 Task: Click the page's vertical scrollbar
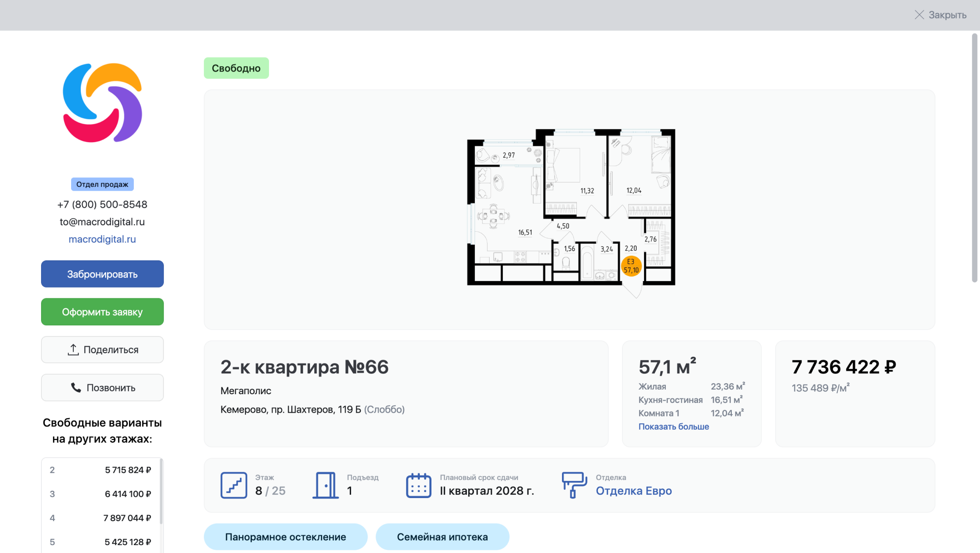(x=974, y=157)
